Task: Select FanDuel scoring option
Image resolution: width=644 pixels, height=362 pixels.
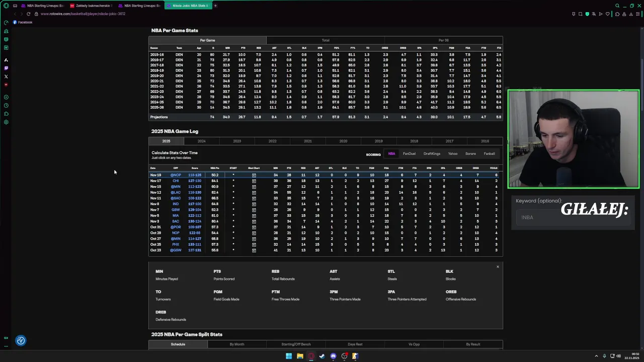Action: click(x=409, y=154)
